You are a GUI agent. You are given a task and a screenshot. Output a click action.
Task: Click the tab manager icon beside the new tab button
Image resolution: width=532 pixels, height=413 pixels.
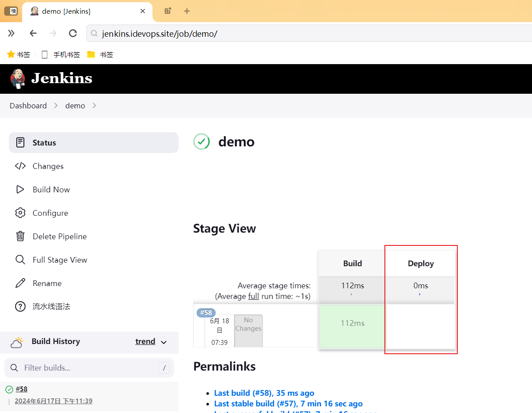[x=167, y=11]
